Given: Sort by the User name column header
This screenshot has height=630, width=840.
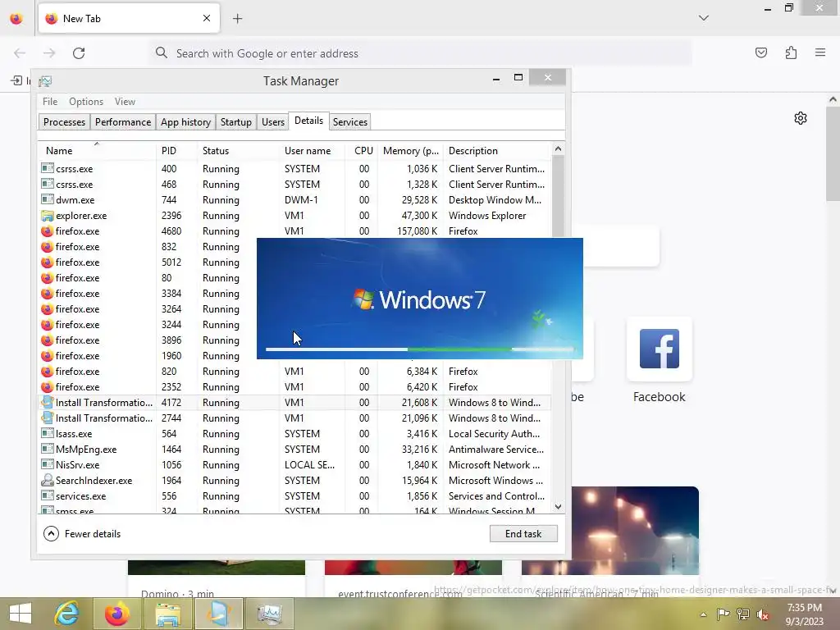Looking at the screenshot, I should 312,151.
